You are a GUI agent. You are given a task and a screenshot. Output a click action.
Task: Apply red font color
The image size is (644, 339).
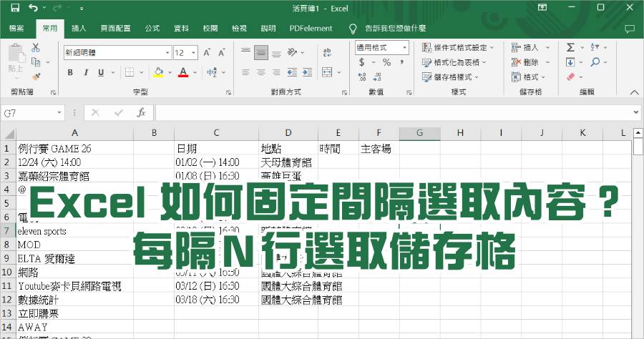[183, 73]
